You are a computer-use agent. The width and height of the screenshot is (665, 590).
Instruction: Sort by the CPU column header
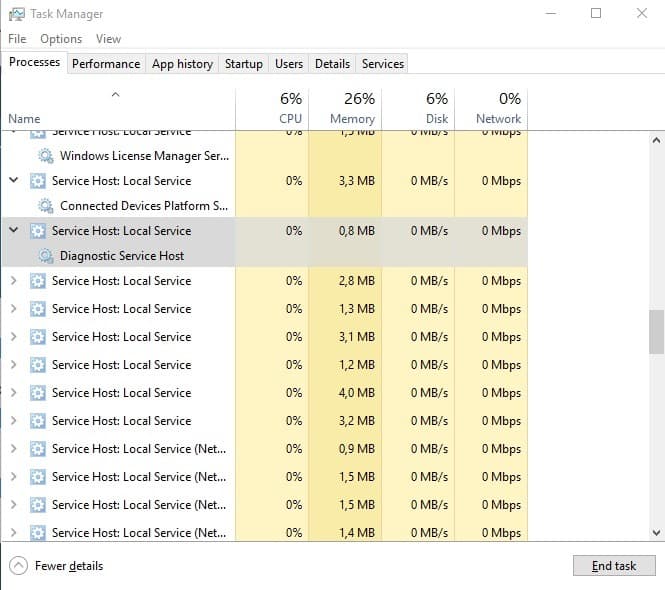pyautogui.click(x=272, y=108)
